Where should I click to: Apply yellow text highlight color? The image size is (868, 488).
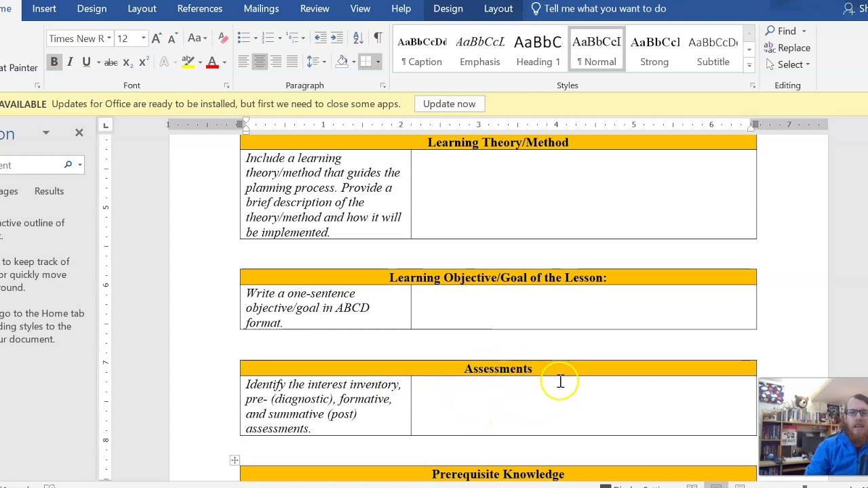[188, 62]
